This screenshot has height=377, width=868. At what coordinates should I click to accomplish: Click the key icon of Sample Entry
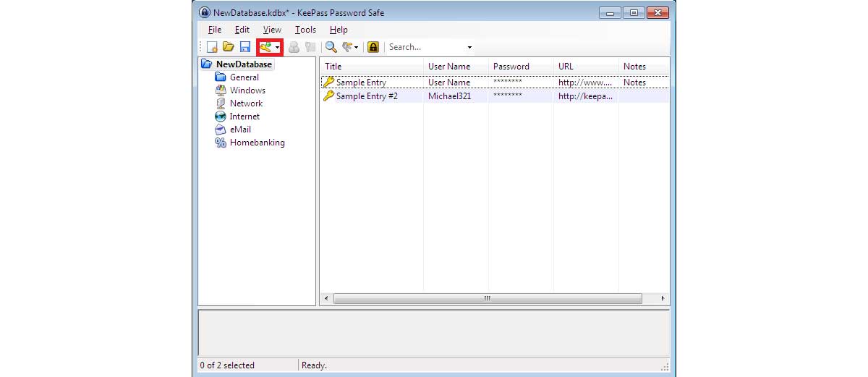pyautogui.click(x=328, y=82)
